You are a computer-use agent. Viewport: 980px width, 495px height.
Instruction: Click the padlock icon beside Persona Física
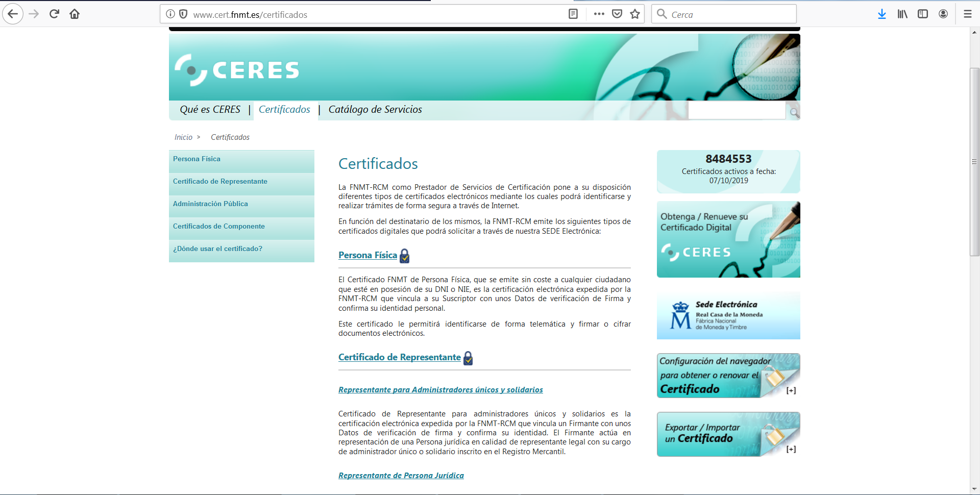[x=405, y=256]
